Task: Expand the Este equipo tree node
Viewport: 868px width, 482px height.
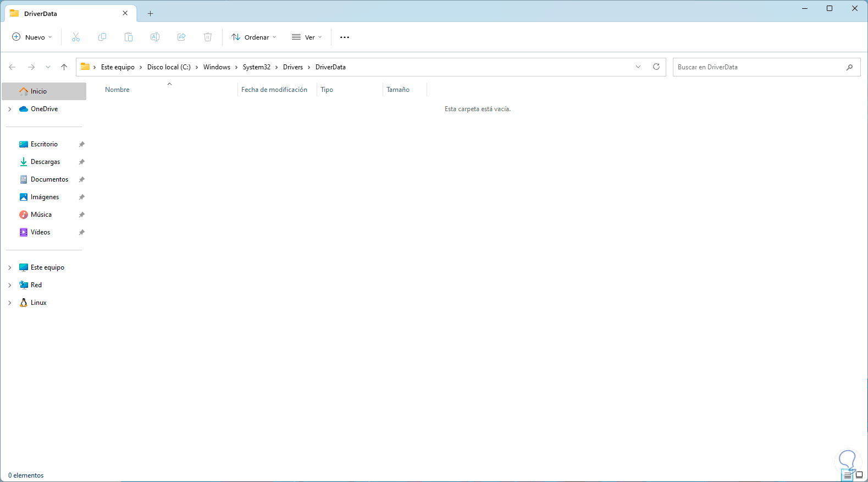Action: click(10, 267)
